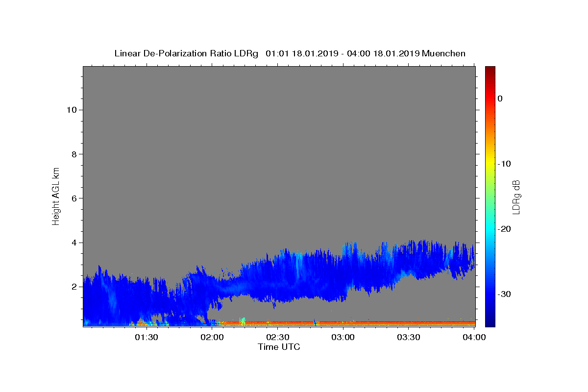This screenshot has width=588, height=392.
Task: Click the '02:30' time tick label
Action: 278,337
